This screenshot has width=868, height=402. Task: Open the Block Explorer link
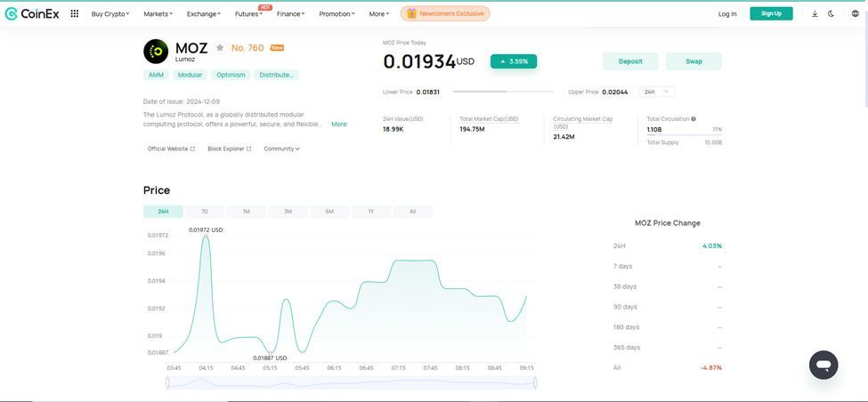click(x=229, y=149)
